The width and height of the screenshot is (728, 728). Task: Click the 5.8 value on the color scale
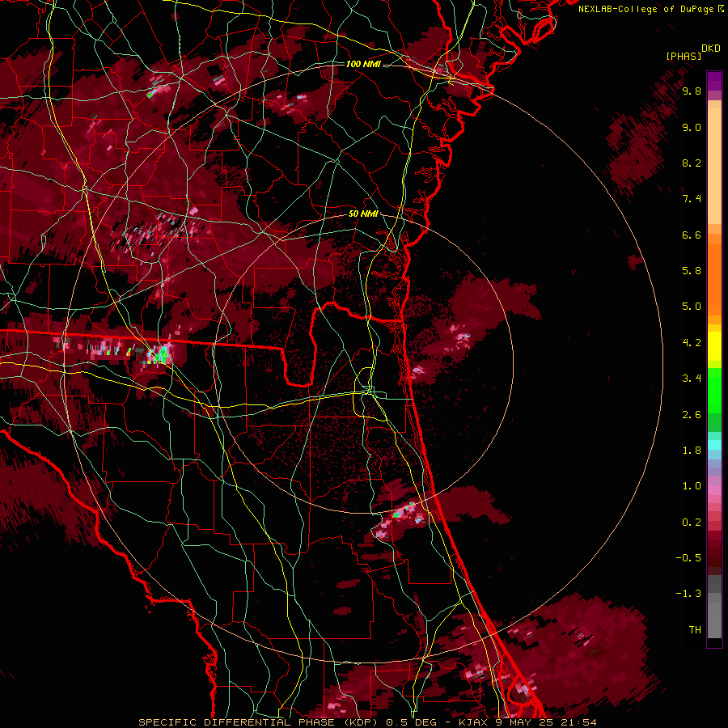click(692, 271)
